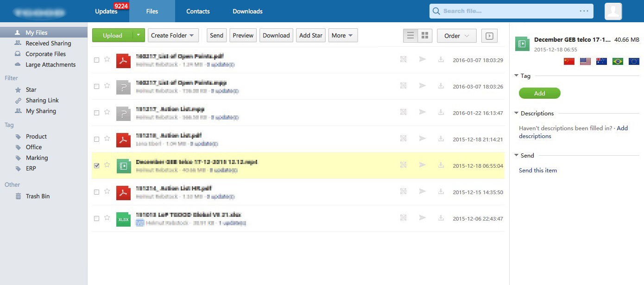The height and width of the screenshot is (285, 644).
Task: Click the user profile avatar
Action: pos(613,11)
